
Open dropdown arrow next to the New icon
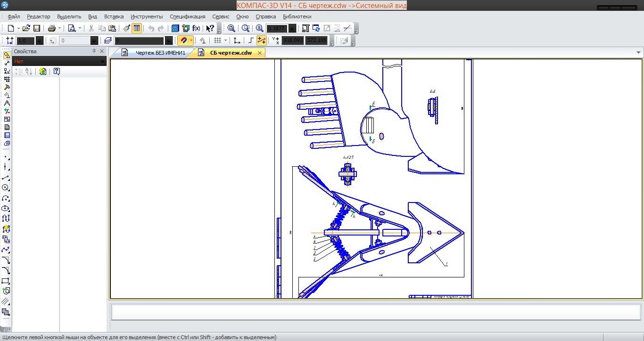click(x=18, y=28)
